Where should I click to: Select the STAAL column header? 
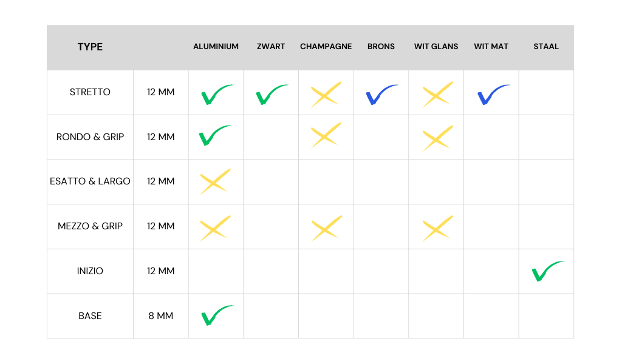[x=546, y=47]
